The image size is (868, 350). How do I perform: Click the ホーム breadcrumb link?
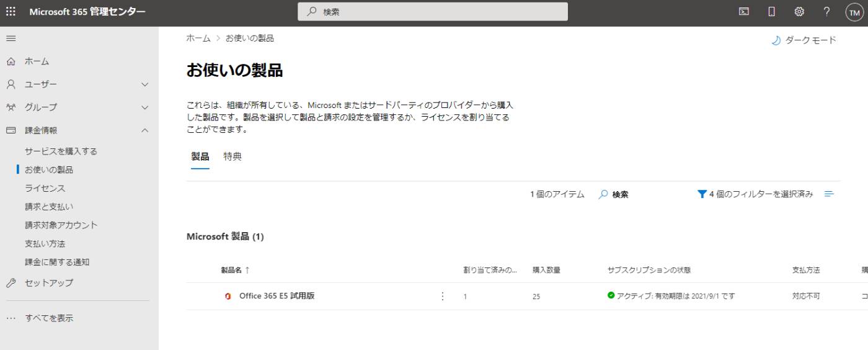point(198,38)
